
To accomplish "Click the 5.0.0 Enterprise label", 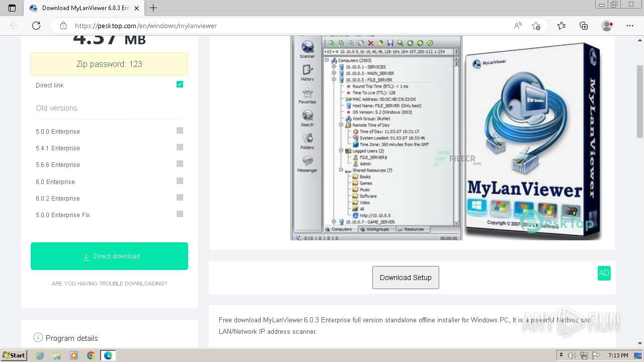I will (58, 132).
